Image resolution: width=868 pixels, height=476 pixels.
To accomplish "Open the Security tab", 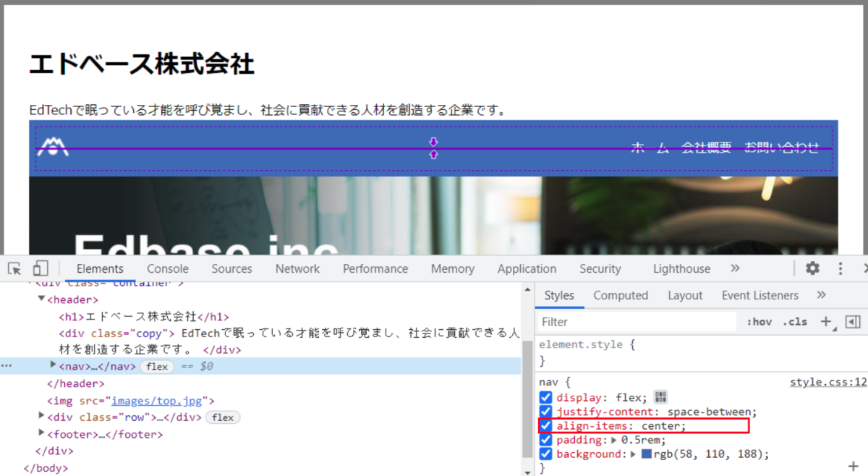I will (600, 268).
